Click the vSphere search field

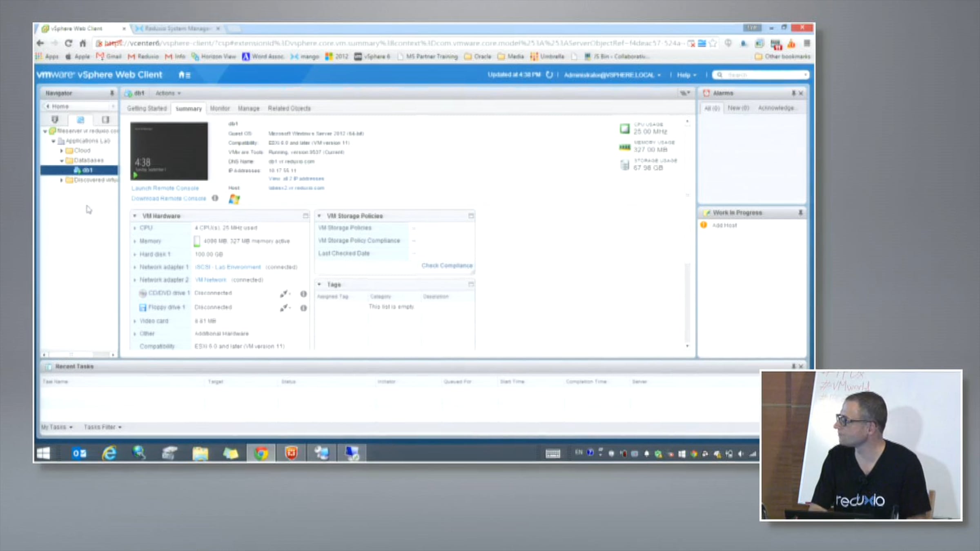(x=760, y=75)
